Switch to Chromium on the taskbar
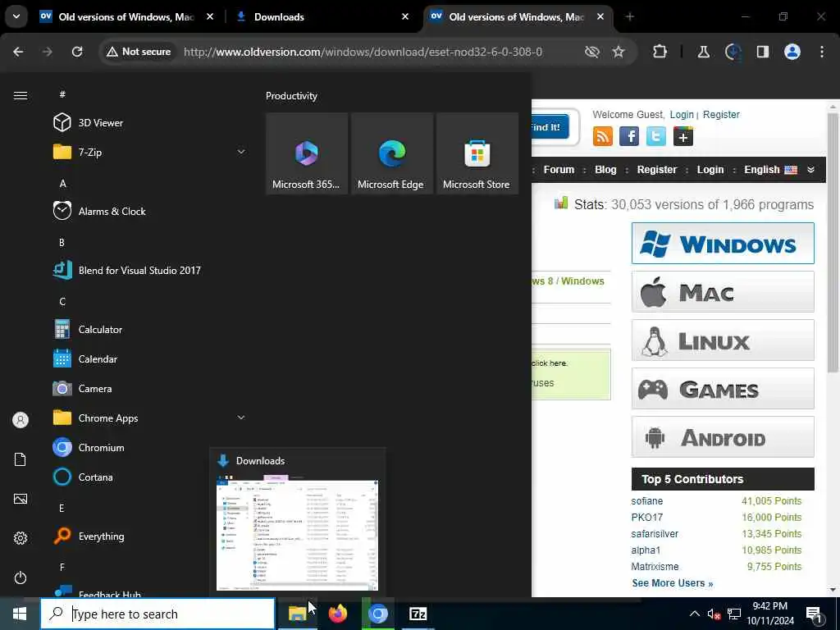Image resolution: width=840 pixels, height=630 pixels. (x=377, y=614)
